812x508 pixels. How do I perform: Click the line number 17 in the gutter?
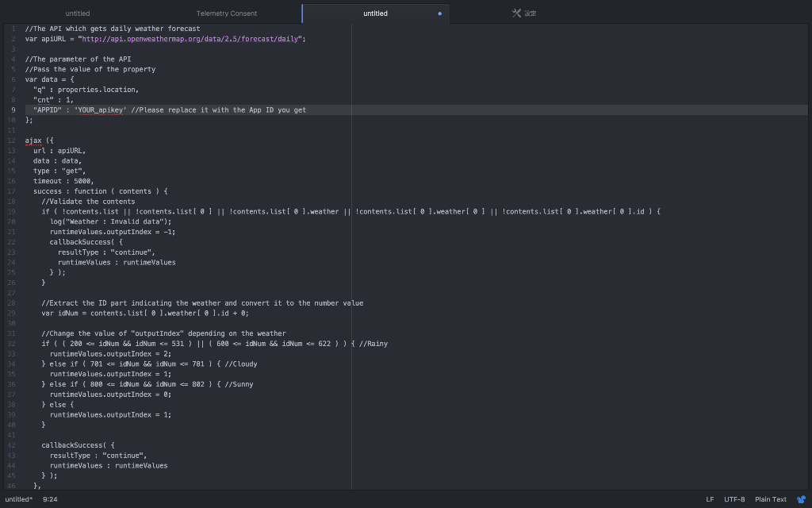[11, 191]
